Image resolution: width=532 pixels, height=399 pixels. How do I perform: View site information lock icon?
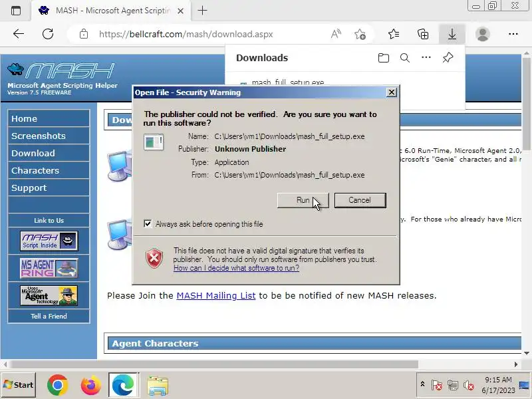pyautogui.click(x=84, y=34)
